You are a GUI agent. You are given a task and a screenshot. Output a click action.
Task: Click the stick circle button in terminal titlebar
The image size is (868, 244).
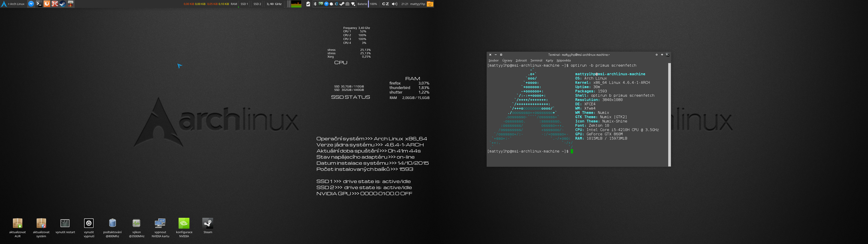656,55
